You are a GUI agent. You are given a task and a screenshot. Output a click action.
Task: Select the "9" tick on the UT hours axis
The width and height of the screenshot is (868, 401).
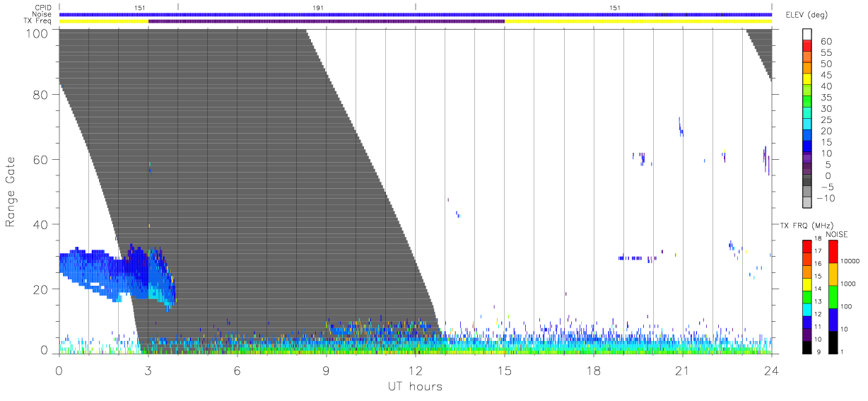[326, 371]
